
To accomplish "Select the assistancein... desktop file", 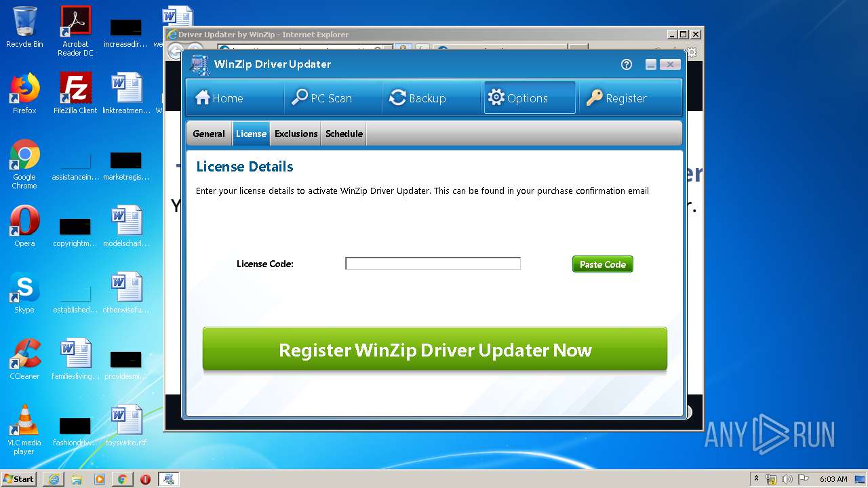I will point(75,164).
